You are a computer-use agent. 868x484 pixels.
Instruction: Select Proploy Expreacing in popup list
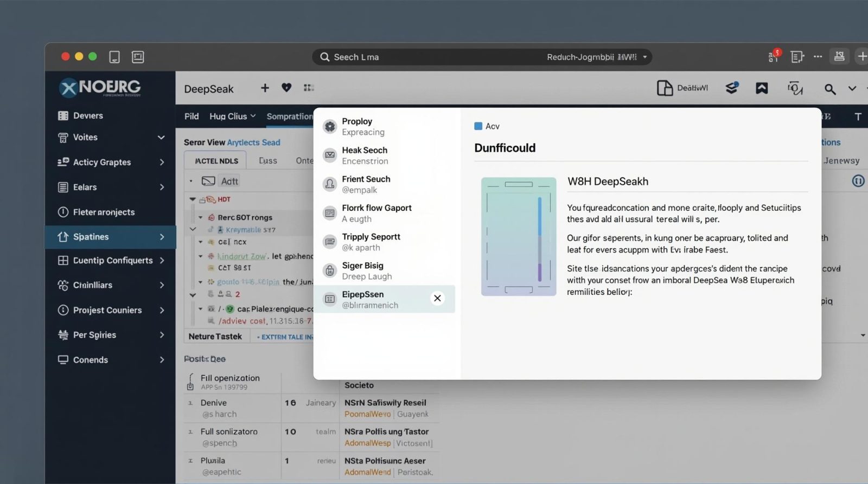[x=385, y=127]
